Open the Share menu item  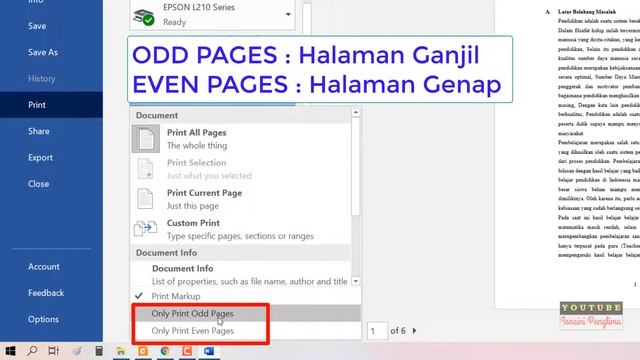pyautogui.click(x=39, y=131)
